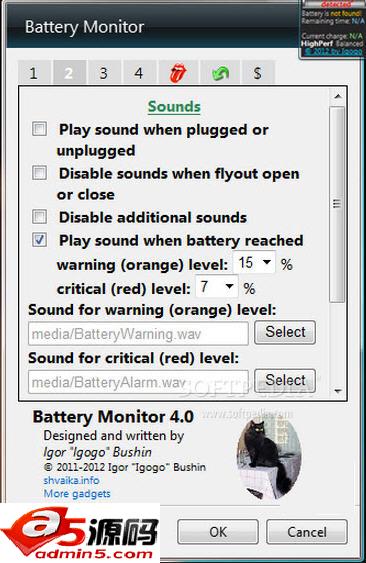Click the BatteryAlarm.wav path field
The height and width of the screenshot is (563, 366).
pos(138,382)
